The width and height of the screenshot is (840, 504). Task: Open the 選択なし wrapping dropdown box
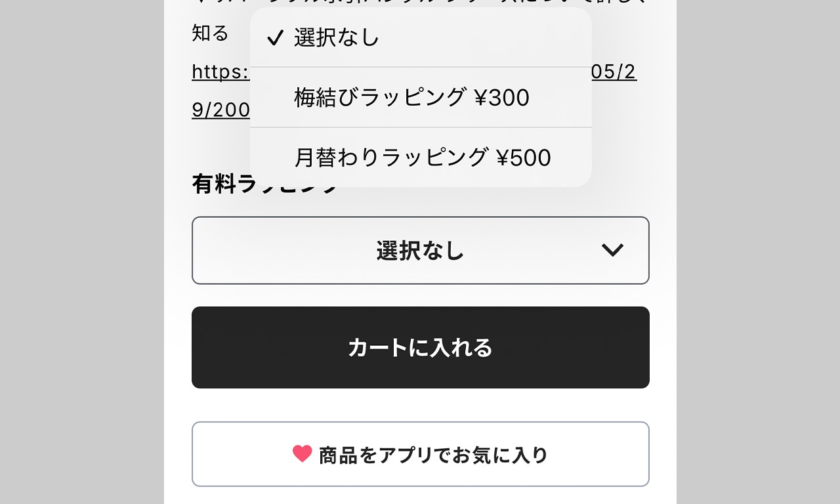421,250
